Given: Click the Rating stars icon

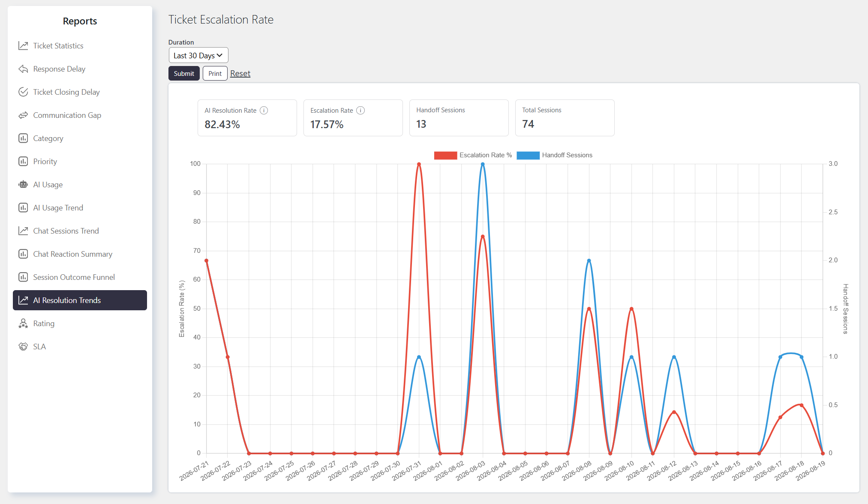Looking at the screenshot, I should tap(23, 324).
